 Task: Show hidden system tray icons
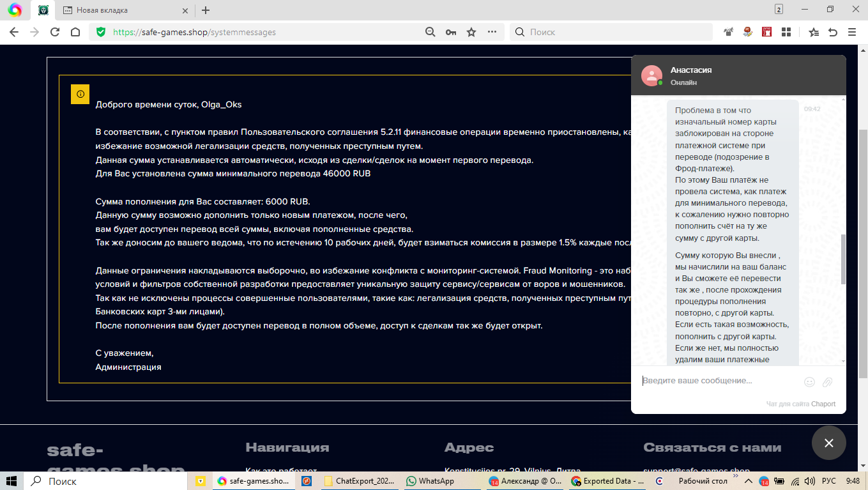[750, 481]
